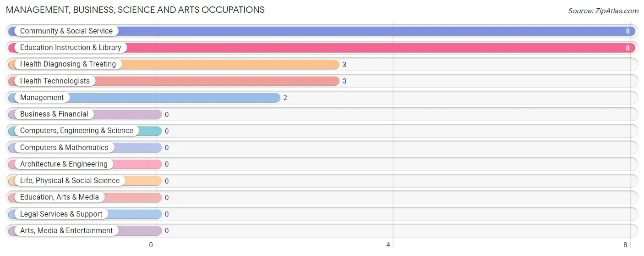The image size is (644, 256).
Task: Click the value 8 on Community bar
Action: (628, 31)
